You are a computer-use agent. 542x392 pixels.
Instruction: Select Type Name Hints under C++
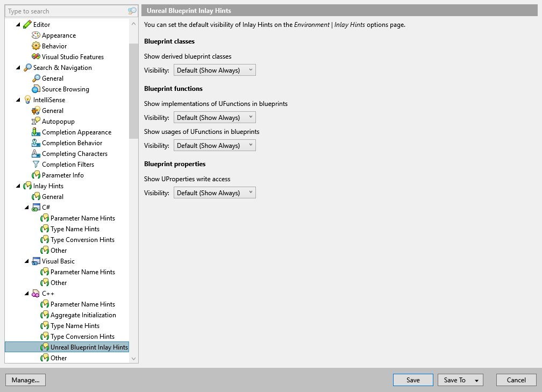coord(75,326)
